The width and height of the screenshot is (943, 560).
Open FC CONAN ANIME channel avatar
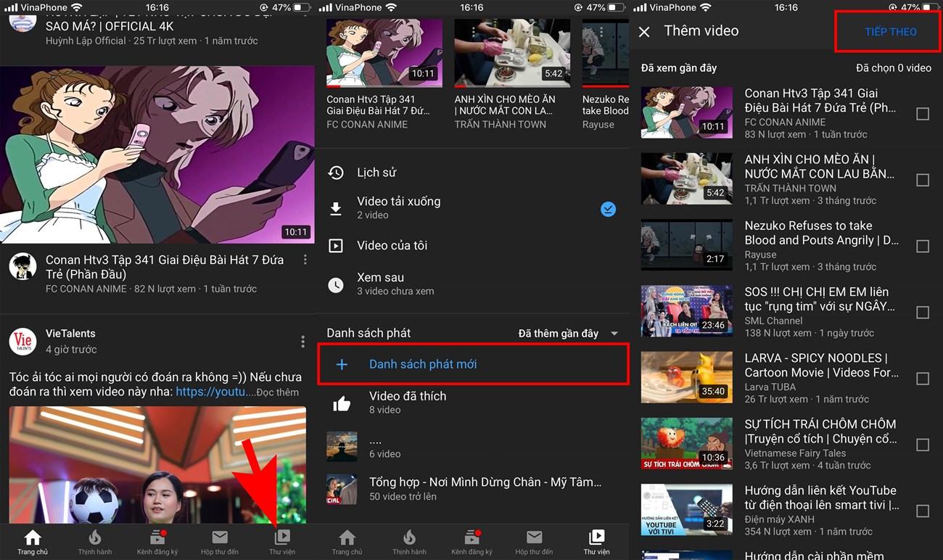coord(22,266)
